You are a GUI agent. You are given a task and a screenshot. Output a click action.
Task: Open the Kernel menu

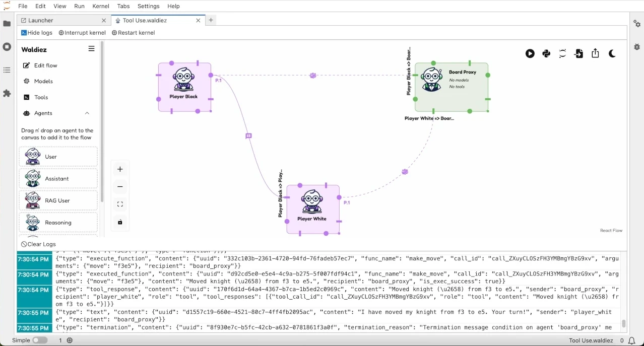click(x=100, y=6)
